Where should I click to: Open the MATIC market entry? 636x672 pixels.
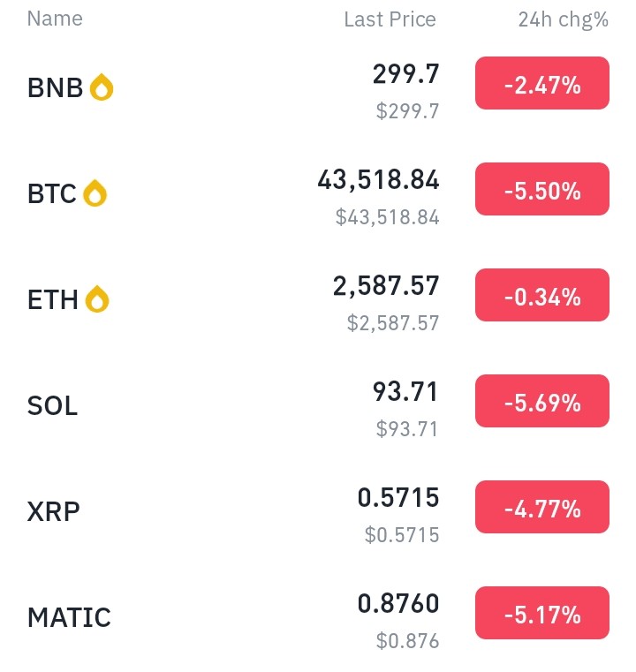click(70, 617)
